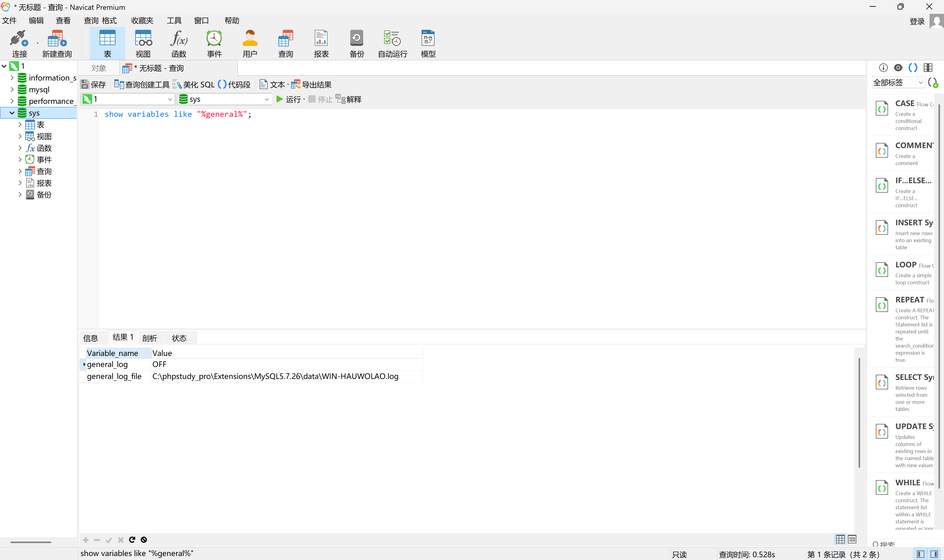Open the 全部标签 tag filter dropdown
This screenshot has height=560, width=944.
coord(920,82)
